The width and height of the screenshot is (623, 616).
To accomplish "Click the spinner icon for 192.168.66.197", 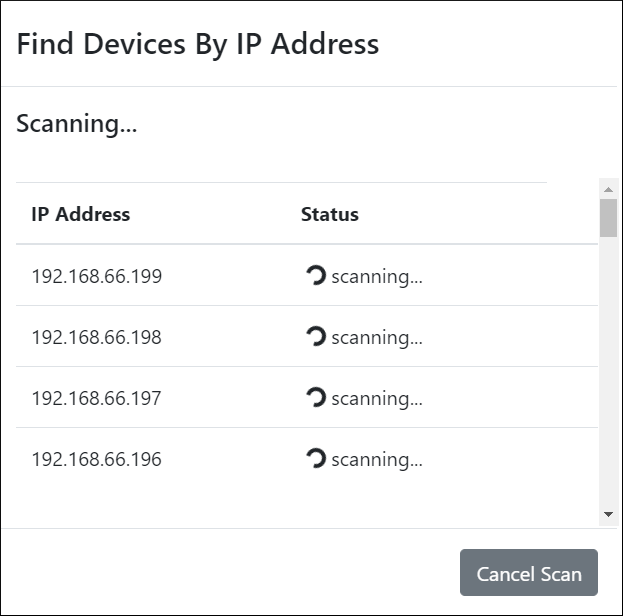I will [315, 398].
